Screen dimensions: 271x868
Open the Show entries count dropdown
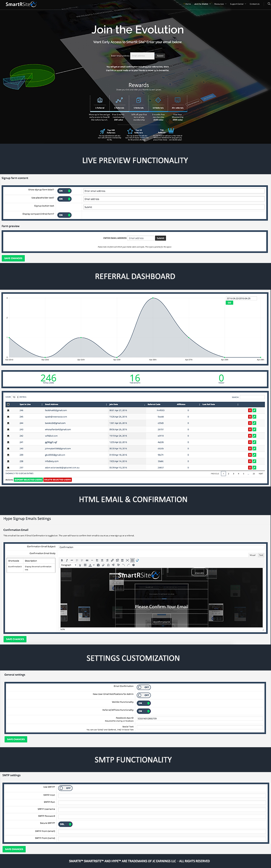[x=15, y=397]
